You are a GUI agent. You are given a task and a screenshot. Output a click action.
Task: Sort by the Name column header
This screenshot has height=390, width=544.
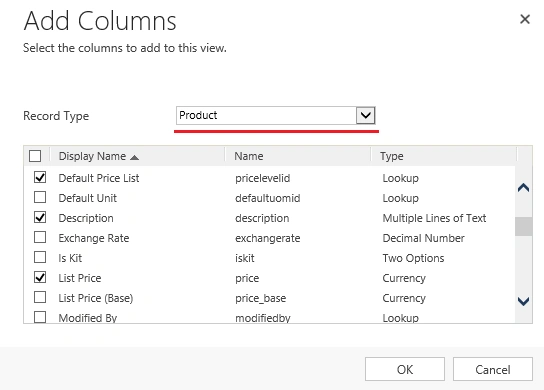tap(249, 156)
